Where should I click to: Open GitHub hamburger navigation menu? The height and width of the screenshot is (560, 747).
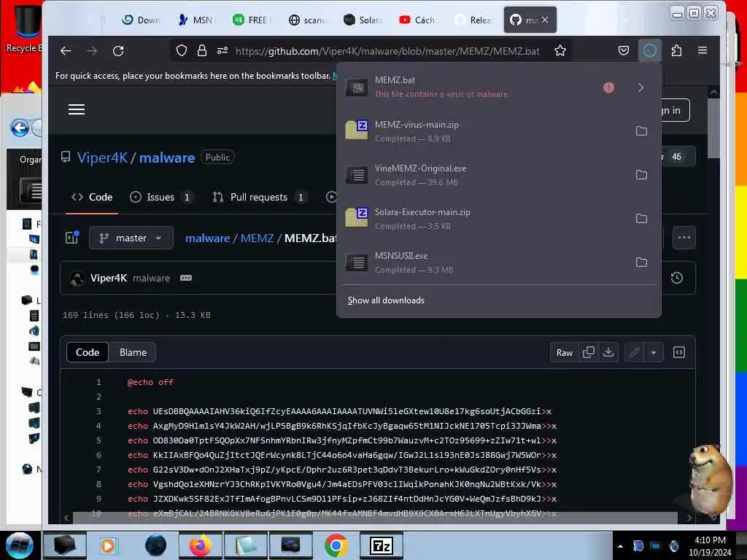76,109
